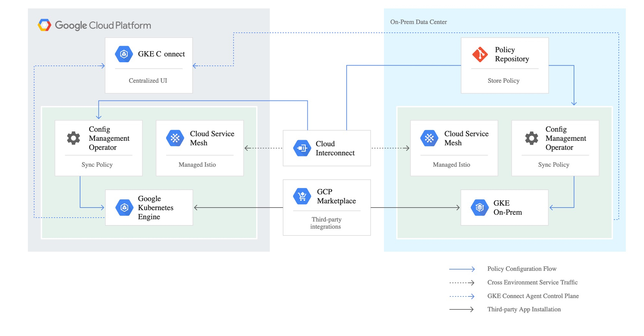Click the GCP Marketplace shopping cart icon
644x336 pixels.
302,196
